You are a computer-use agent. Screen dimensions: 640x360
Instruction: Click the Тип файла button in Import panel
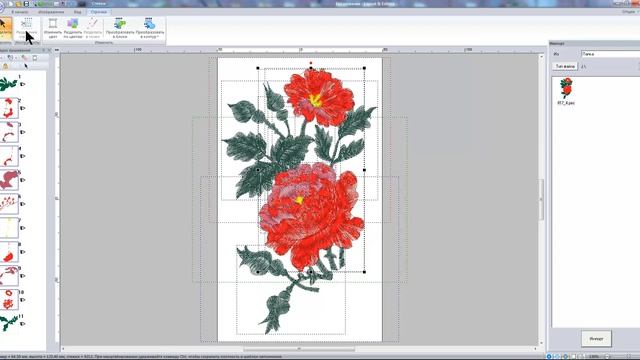point(565,66)
